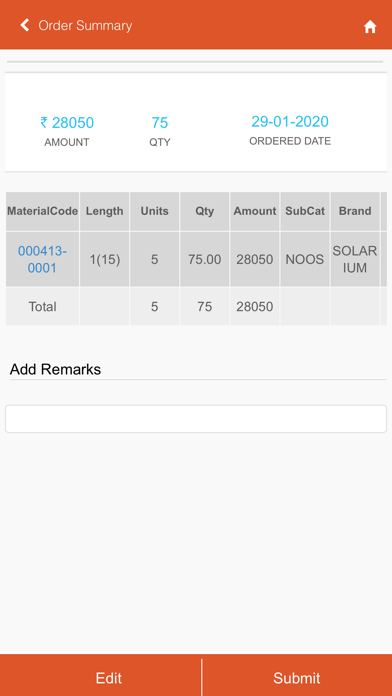Tap the NOOS subcategory cell

305,259
